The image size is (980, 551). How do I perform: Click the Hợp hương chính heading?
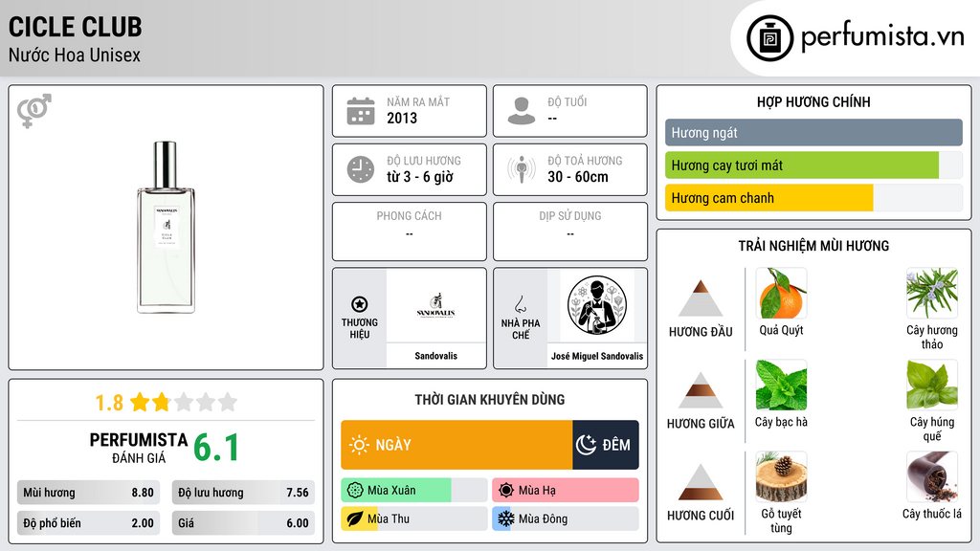(813, 101)
